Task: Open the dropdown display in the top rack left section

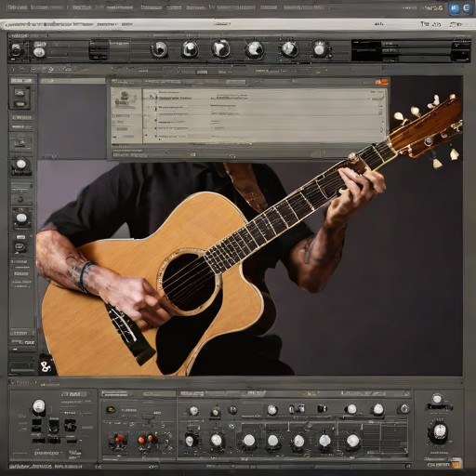Action: (x=99, y=49)
